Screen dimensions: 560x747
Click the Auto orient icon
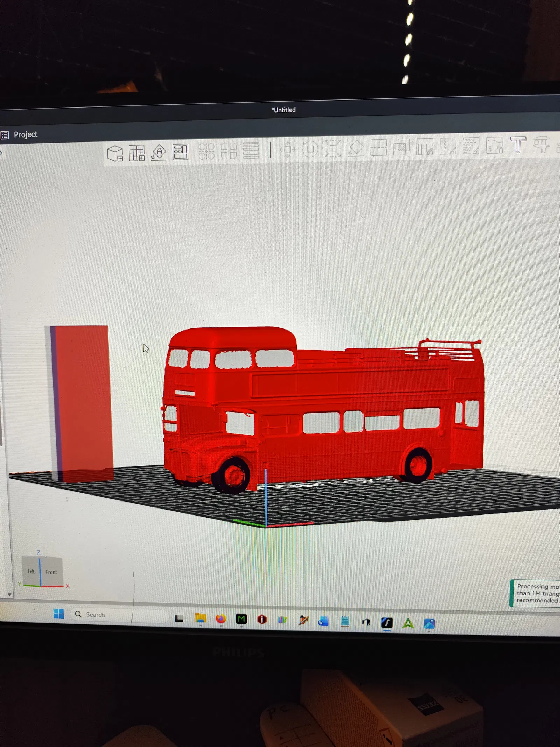(x=159, y=152)
